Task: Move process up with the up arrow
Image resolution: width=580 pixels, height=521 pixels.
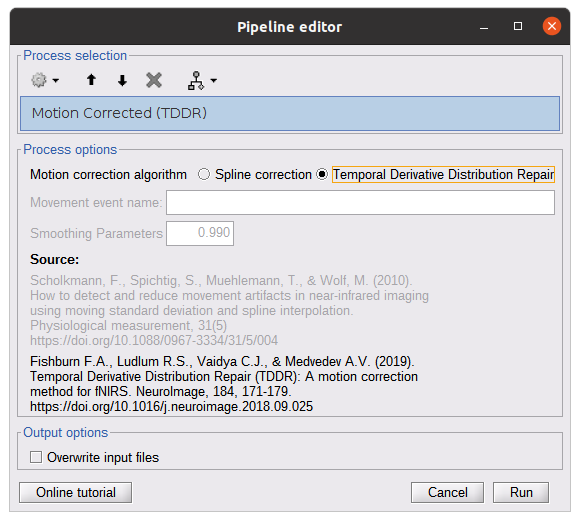Action: [x=91, y=80]
